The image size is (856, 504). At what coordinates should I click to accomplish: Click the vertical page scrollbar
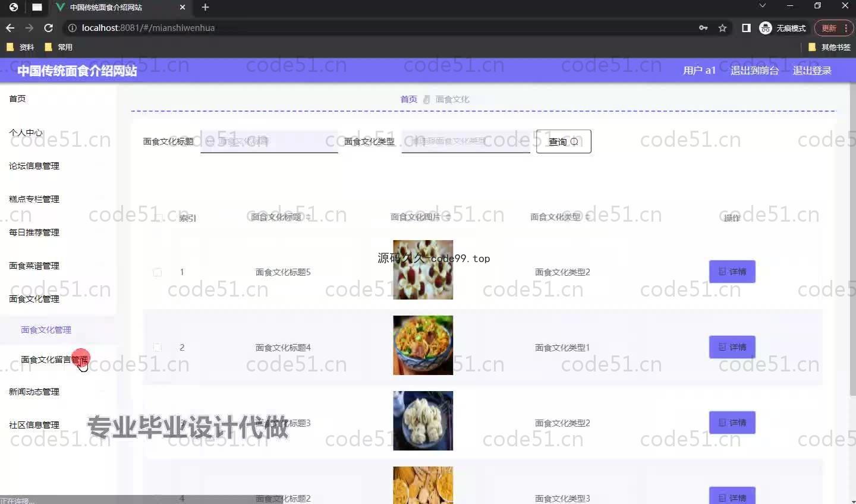tap(852, 238)
